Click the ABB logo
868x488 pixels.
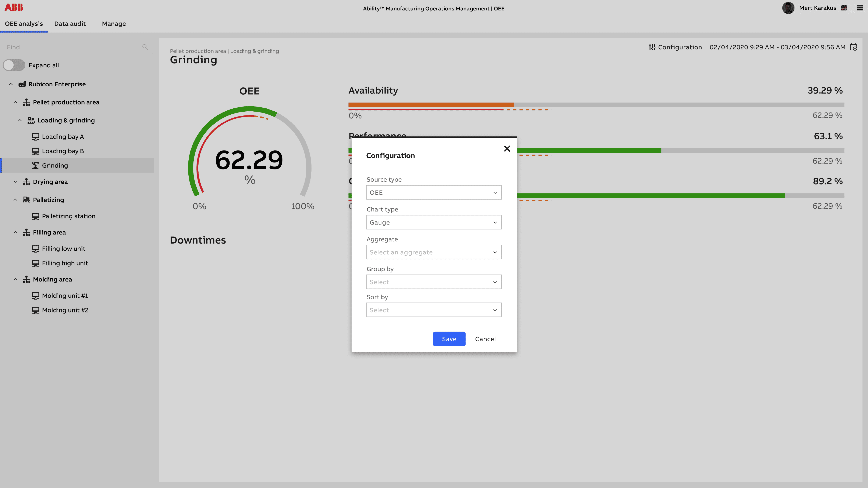(14, 7)
